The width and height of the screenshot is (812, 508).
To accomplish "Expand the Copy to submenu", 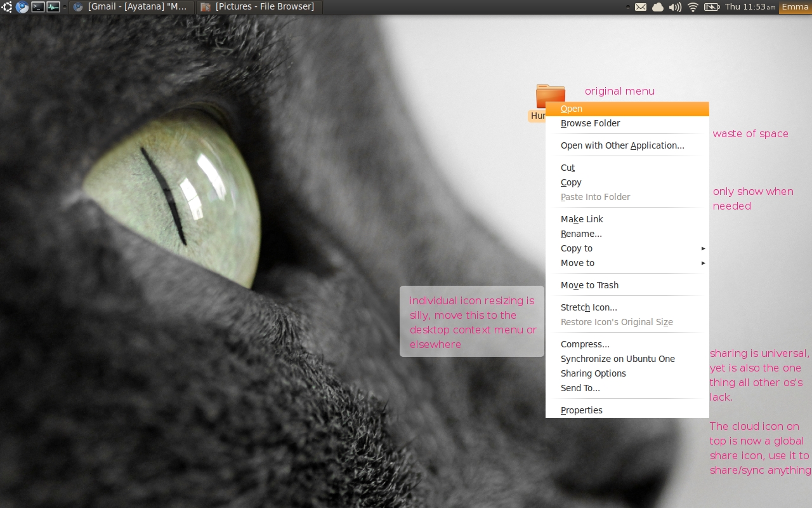I will (576, 248).
